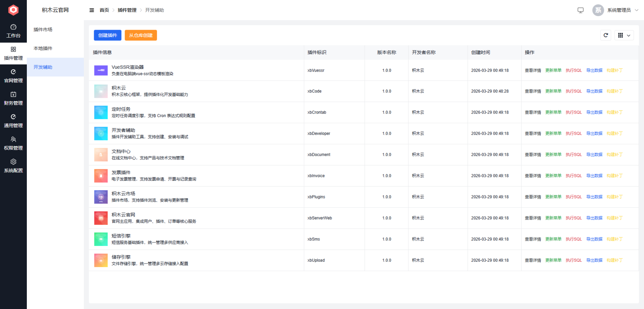Click 执行SQL for the 定时任务 plugin
Screen dimensions: 644x309
pos(574,112)
